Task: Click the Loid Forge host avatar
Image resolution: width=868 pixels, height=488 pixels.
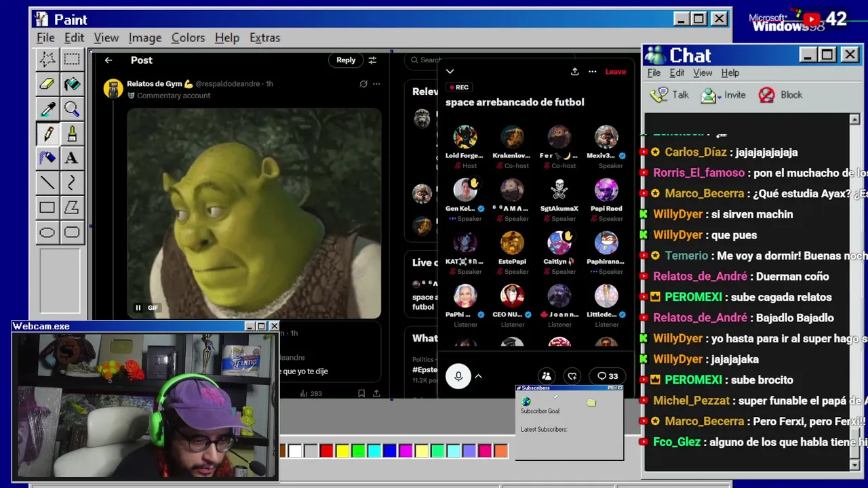Action: click(465, 137)
